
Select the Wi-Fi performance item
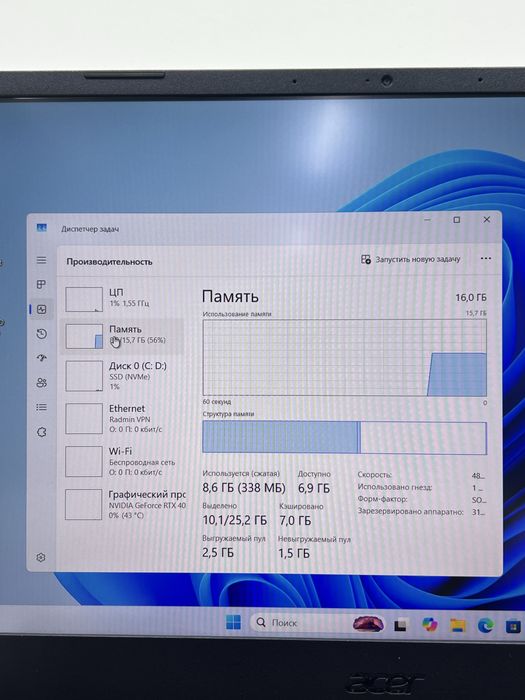pyautogui.click(x=122, y=461)
